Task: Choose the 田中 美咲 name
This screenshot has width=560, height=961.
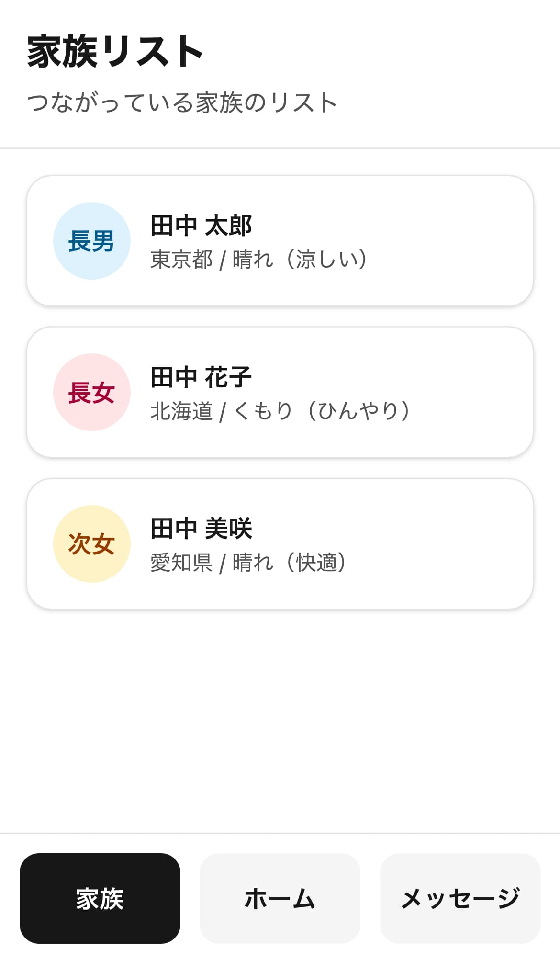Action: click(201, 528)
